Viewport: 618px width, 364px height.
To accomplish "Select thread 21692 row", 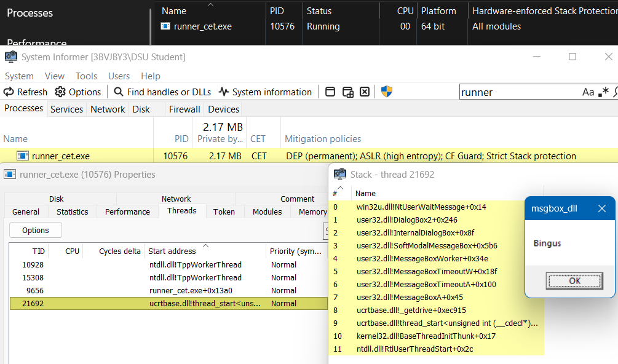I will 168,304.
